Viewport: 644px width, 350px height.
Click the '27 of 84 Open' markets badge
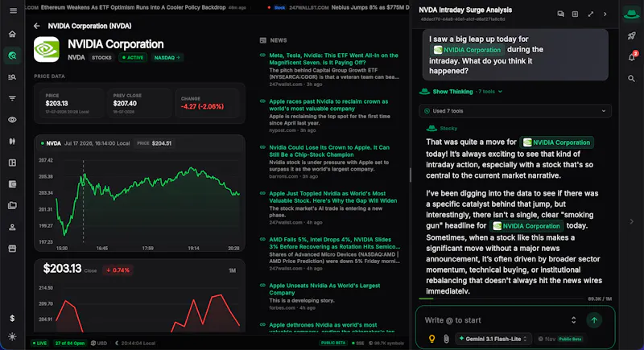(70, 343)
